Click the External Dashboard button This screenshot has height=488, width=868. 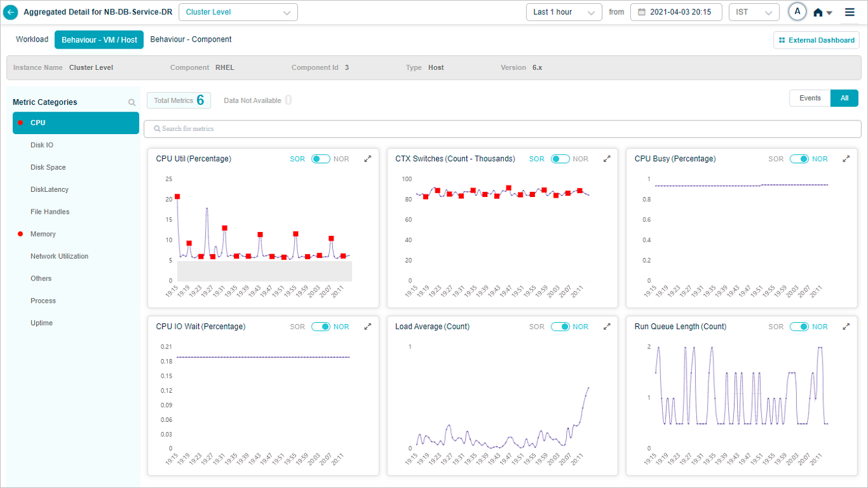click(816, 40)
